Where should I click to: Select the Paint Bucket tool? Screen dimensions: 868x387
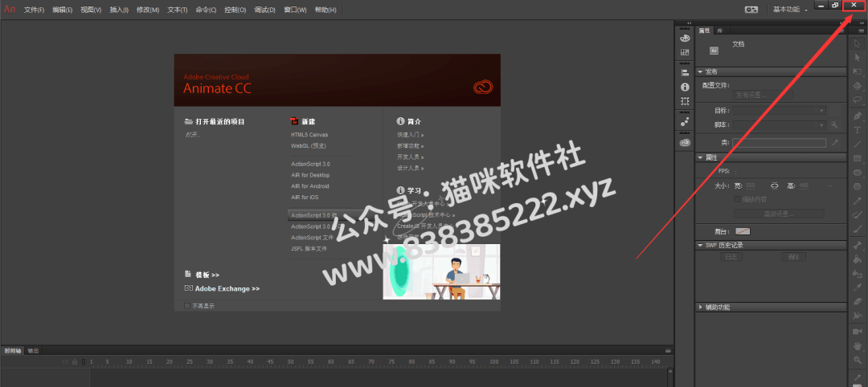[x=858, y=259]
